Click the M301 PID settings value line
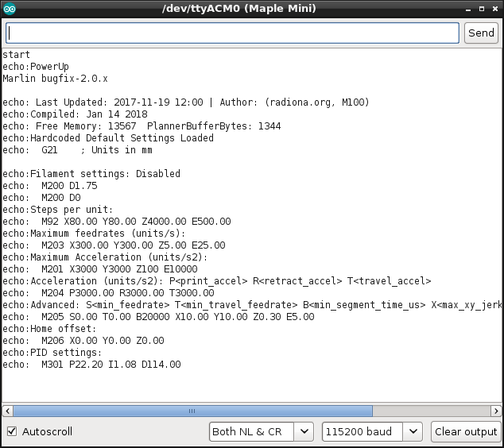This screenshot has height=448, width=504. pos(91,365)
